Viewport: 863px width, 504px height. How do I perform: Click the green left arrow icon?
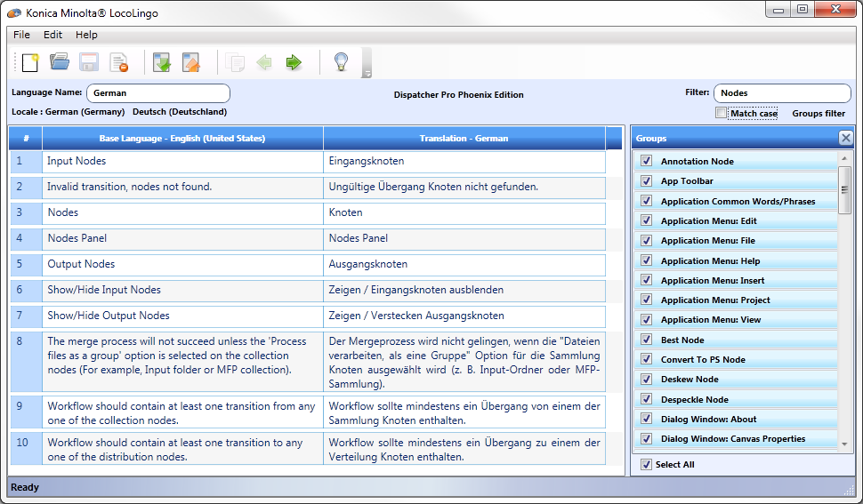(x=264, y=62)
